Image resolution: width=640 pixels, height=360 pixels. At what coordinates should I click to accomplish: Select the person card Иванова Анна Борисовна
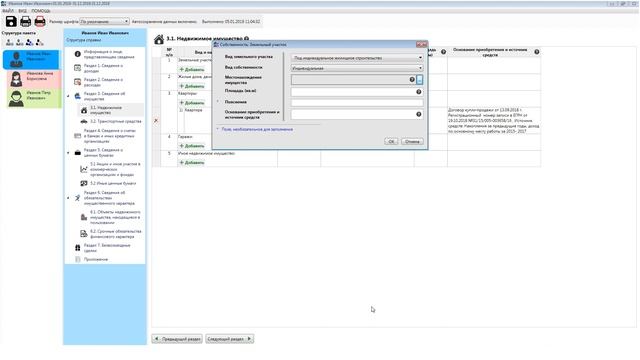34,78
